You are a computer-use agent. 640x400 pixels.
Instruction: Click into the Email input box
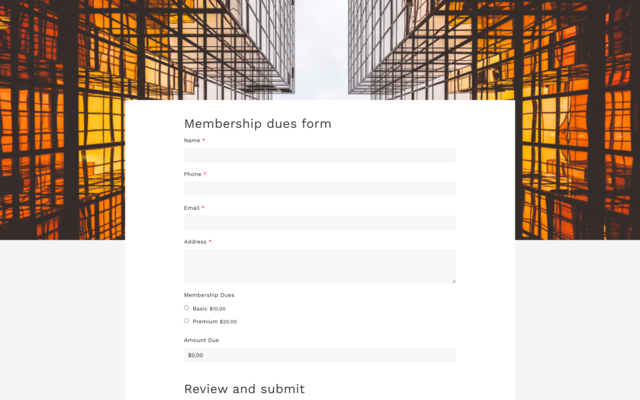click(x=320, y=223)
